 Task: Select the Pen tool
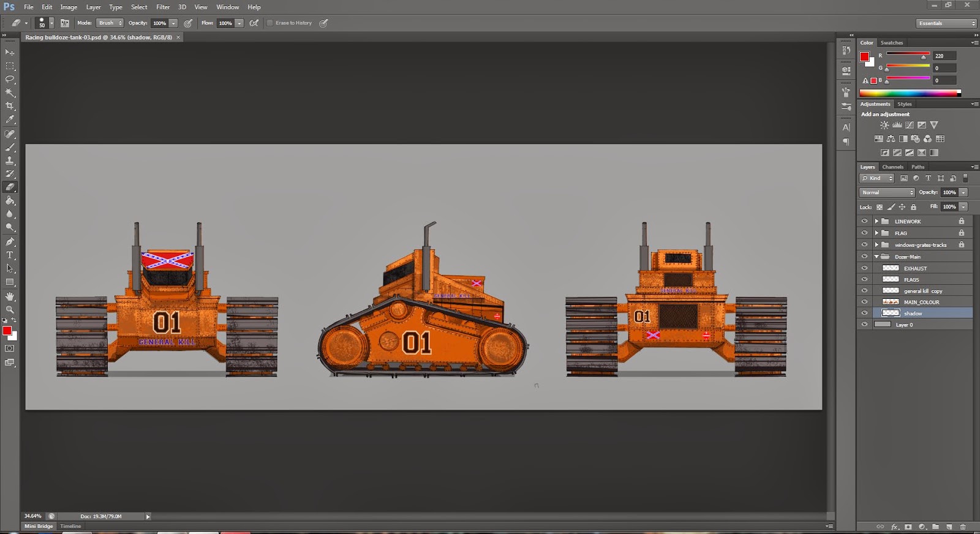(10, 241)
